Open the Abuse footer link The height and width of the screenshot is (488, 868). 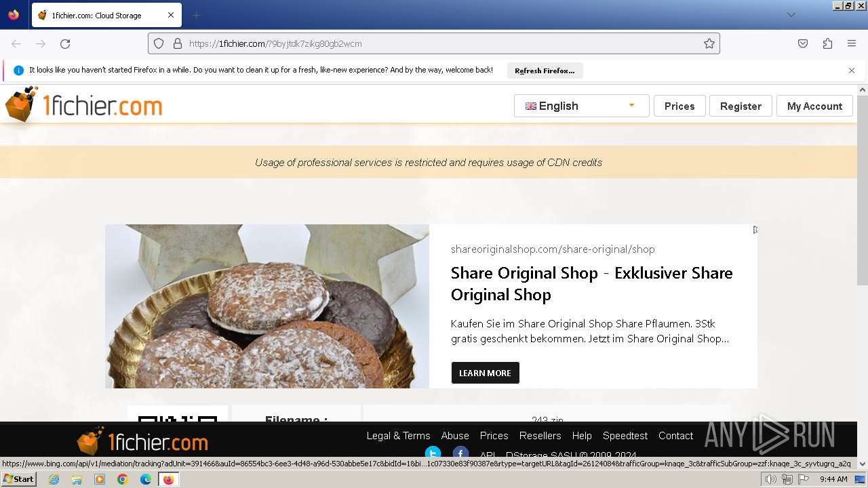[455, 436]
